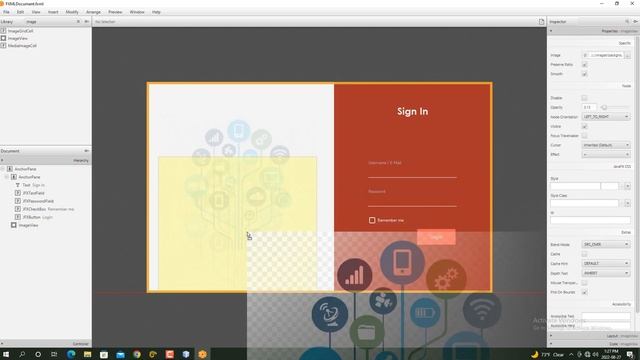Open the Document panel options menu
640x360 pixels.
[x=87, y=151]
